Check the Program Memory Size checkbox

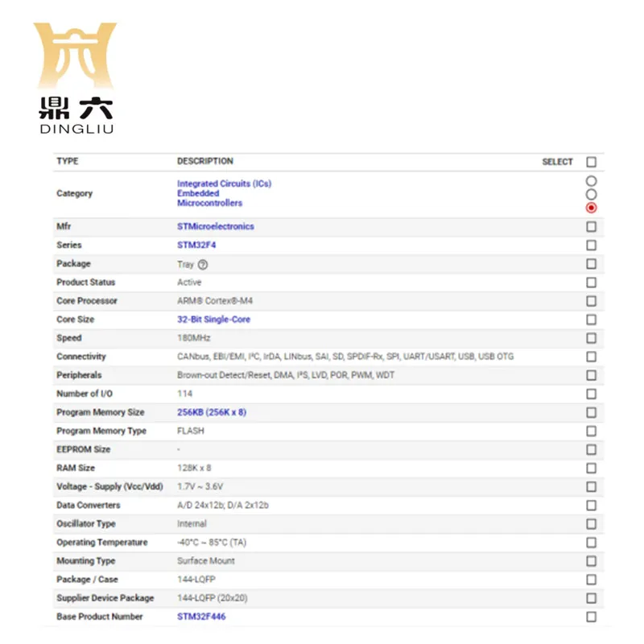(591, 412)
